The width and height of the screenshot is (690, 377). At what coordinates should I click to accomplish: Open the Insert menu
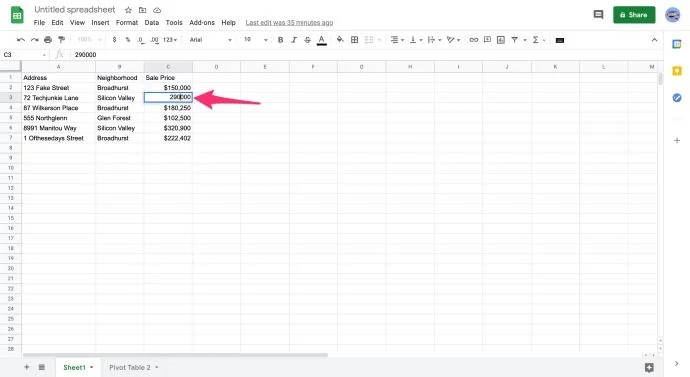click(100, 22)
